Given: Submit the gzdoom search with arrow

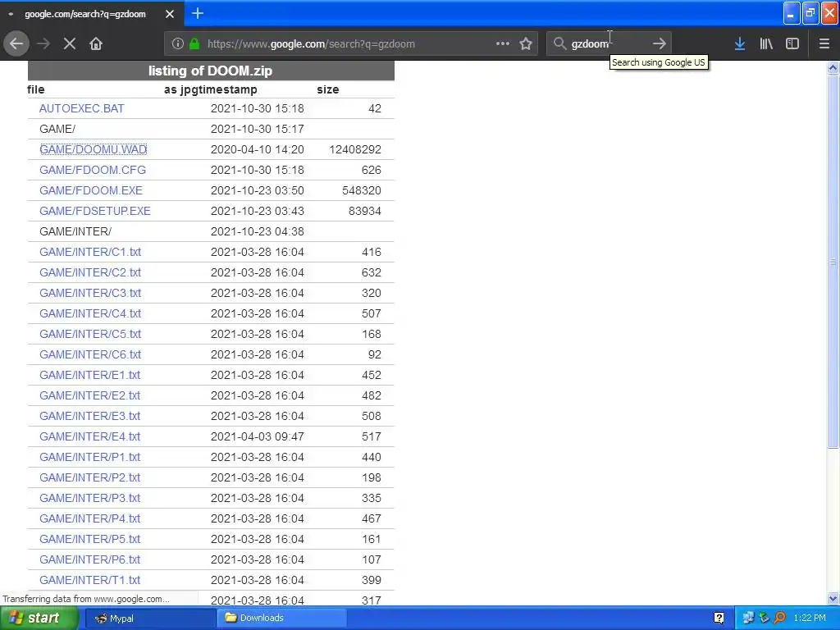Looking at the screenshot, I should tap(660, 43).
